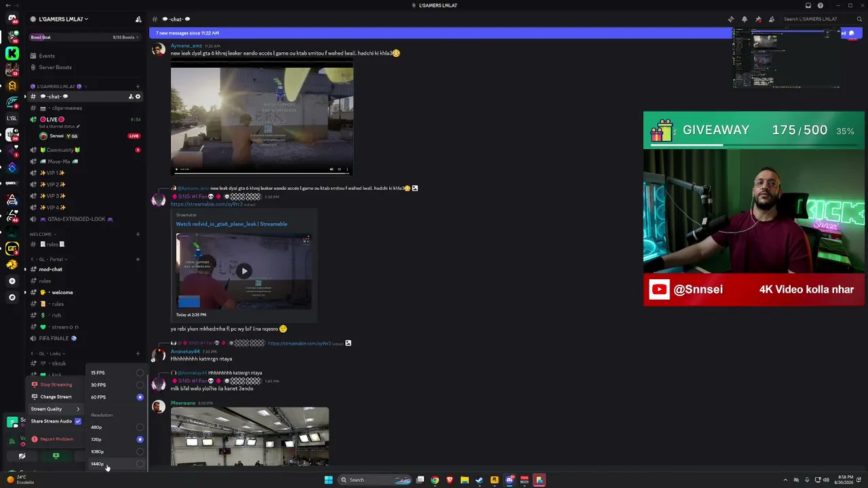Open the Threads icon in channel header
Screen dimensions: 868x488
point(730,19)
